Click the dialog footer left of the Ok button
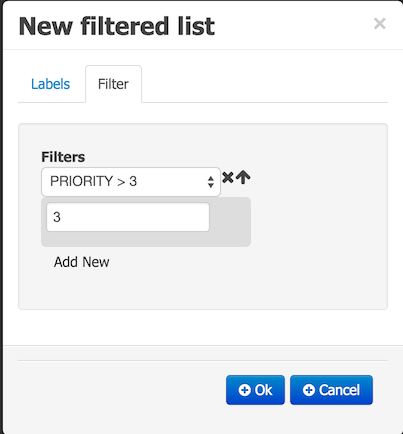 (x=122, y=390)
